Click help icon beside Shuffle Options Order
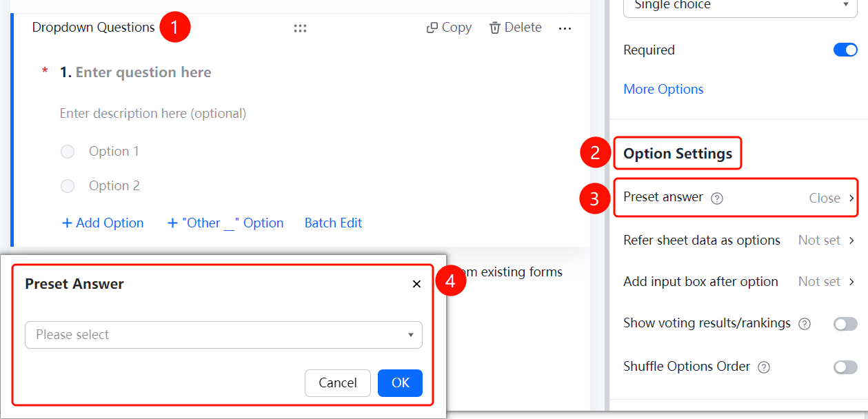 (764, 367)
